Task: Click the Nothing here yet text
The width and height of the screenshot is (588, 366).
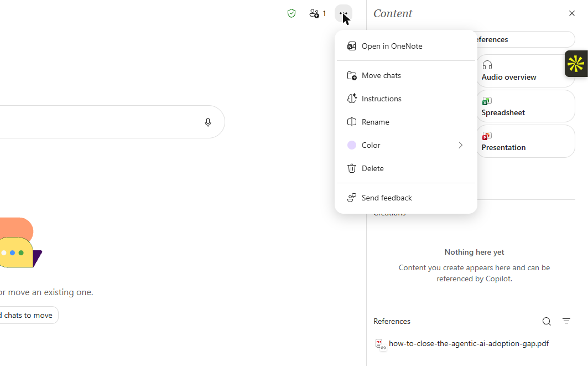Action: pos(474,252)
